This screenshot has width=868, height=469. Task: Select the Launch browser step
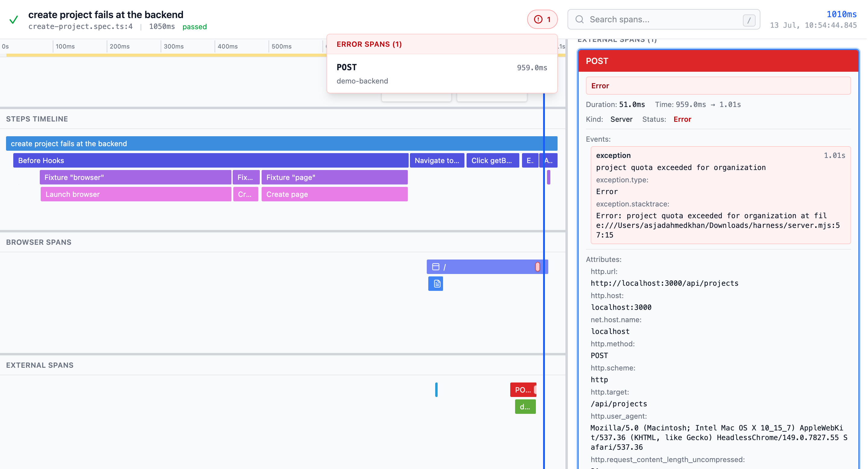pyautogui.click(x=136, y=194)
